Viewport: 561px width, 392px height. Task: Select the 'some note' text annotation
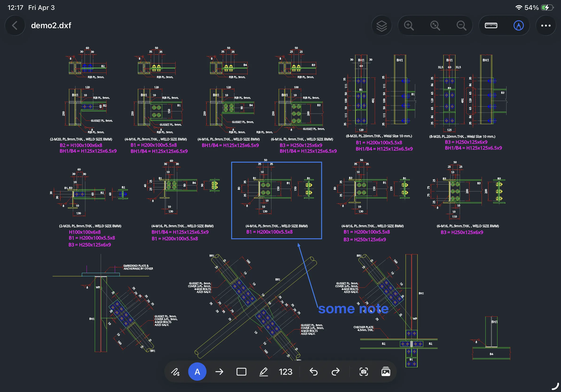point(353,309)
